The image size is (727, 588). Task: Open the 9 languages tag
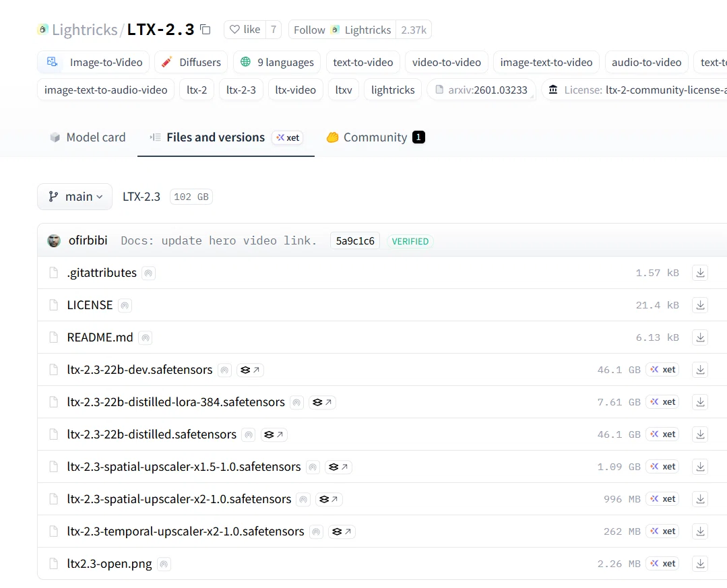pyautogui.click(x=277, y=62)
